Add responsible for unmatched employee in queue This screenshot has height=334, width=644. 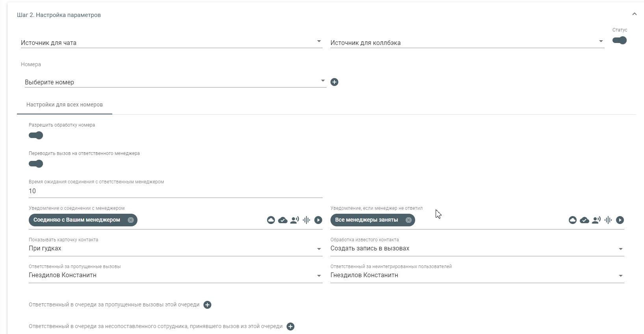click(291, 327)
